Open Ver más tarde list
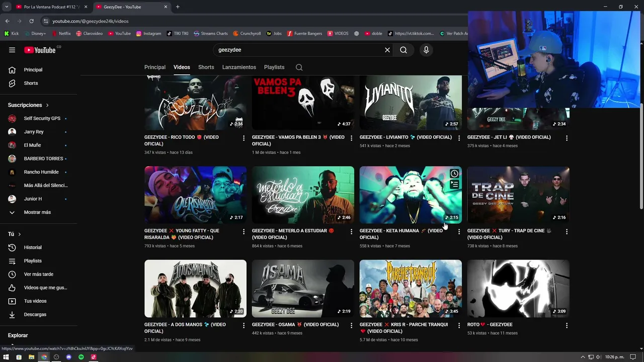644x362 pixels. coord(39,274)
